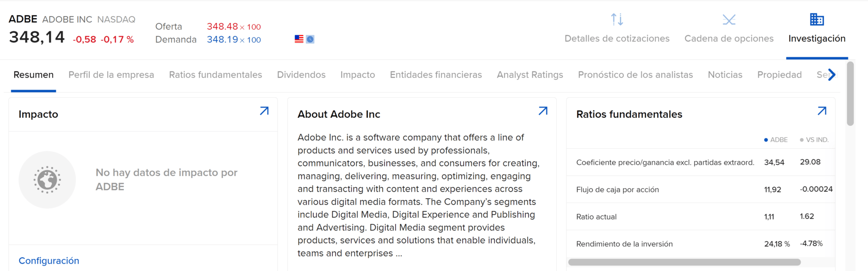Open About Adobe Inc expand arrow
The width and height of the screenshot is (868, 271).
[x=543, y=111]
